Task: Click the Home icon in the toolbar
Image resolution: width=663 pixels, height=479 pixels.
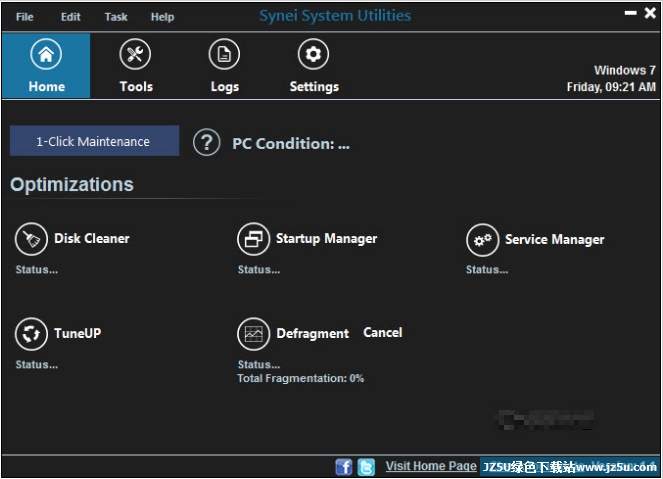Action: point(46,54)
